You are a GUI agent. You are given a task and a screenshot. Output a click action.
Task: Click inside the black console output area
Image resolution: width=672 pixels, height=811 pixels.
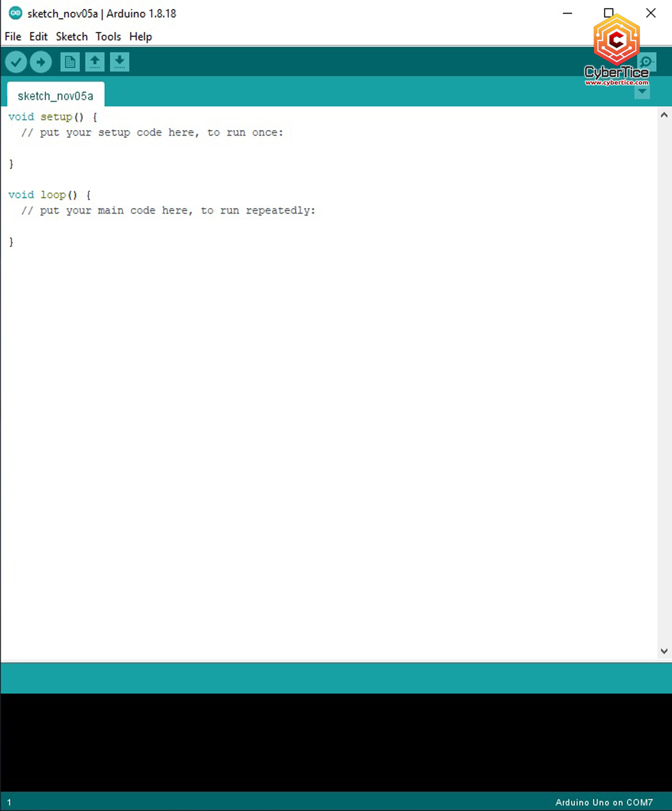click(336, 742)
